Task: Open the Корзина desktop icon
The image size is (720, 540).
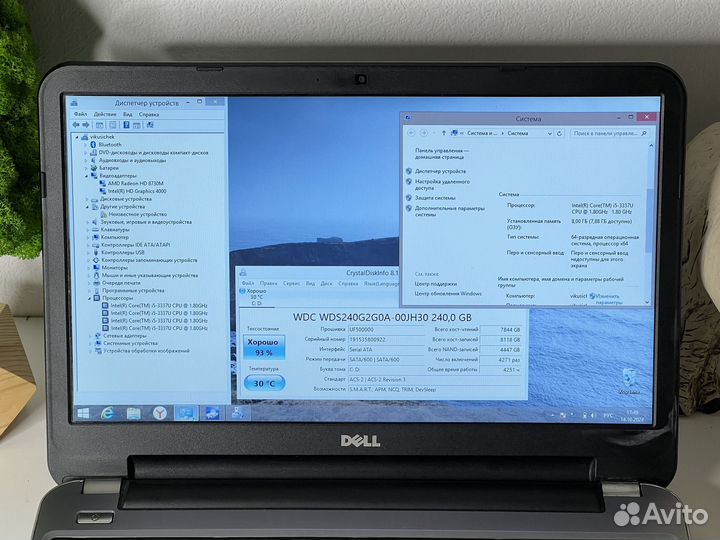Action: pyautogui.click(x=629, y=381)
